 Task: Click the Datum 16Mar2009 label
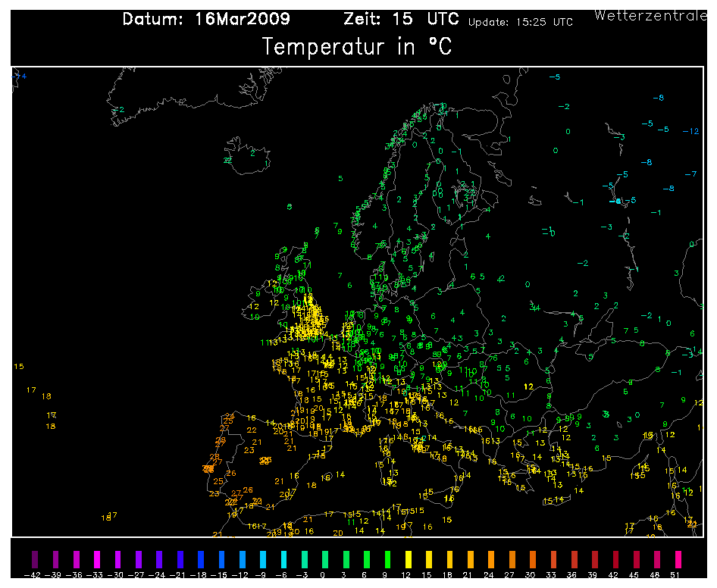206,19
